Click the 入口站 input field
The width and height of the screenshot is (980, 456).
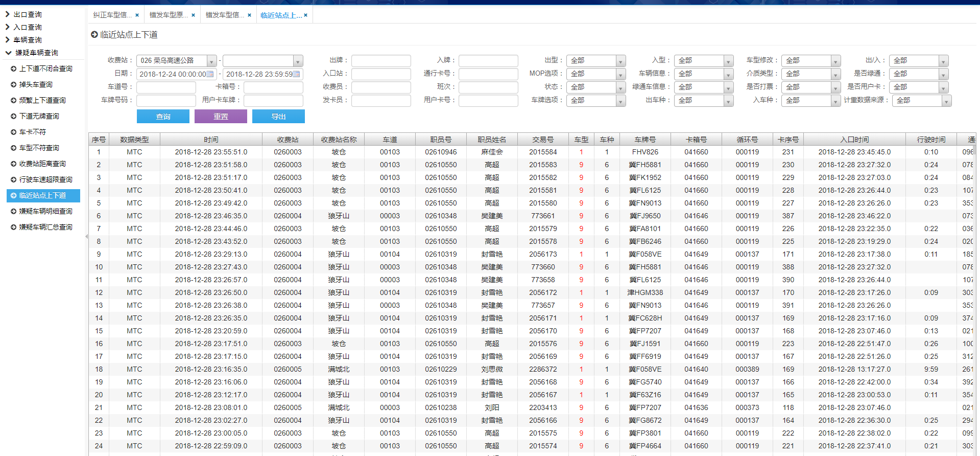381,74
